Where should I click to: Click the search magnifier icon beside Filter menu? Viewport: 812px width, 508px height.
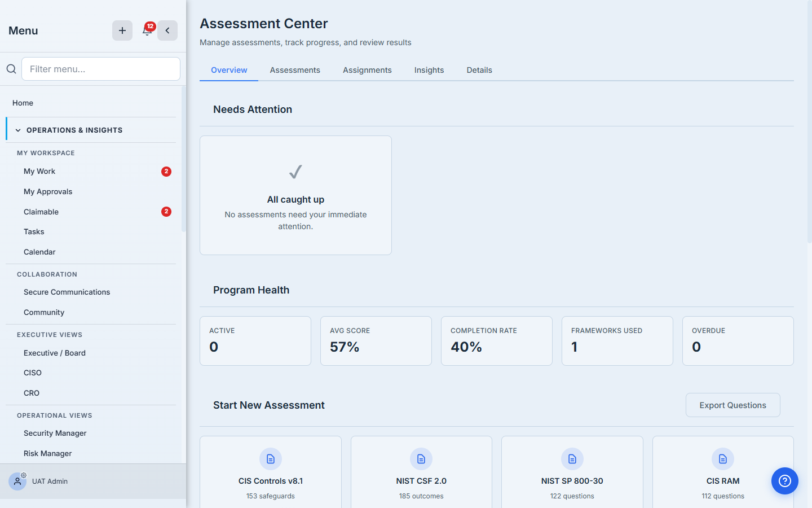click(11, 69)
